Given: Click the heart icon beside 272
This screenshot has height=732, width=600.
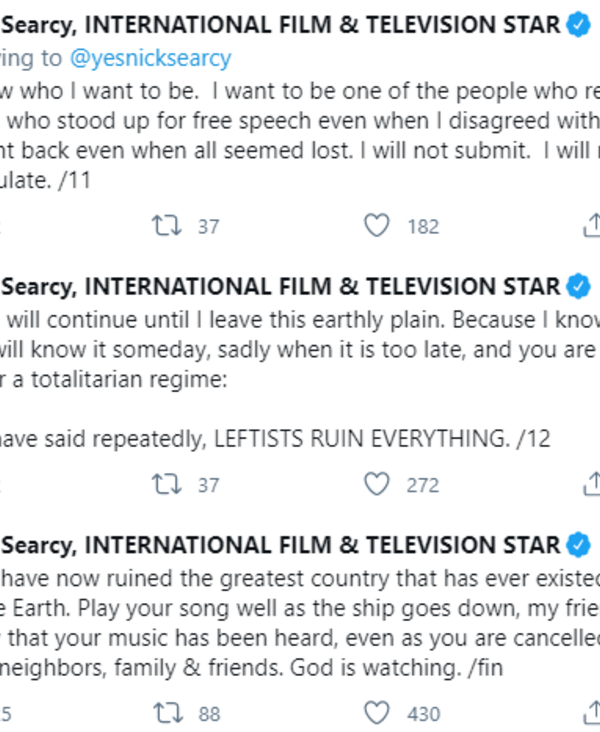Looking at the screenshot, I should (377, 485).
